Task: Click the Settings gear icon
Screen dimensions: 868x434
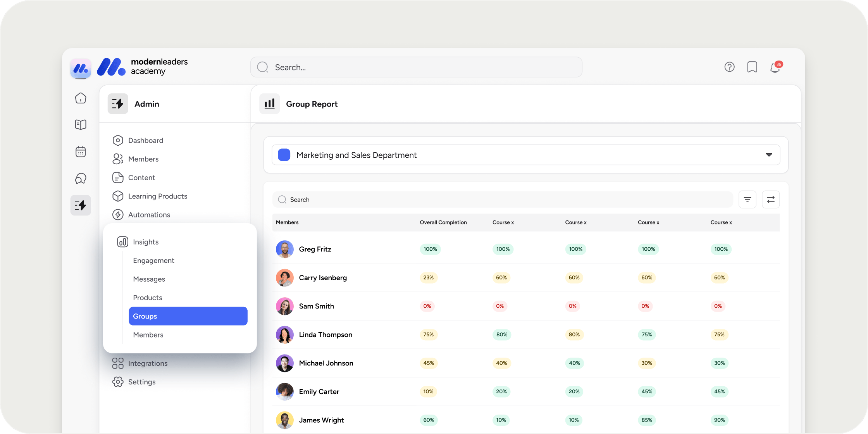Action: coord(118,382)
